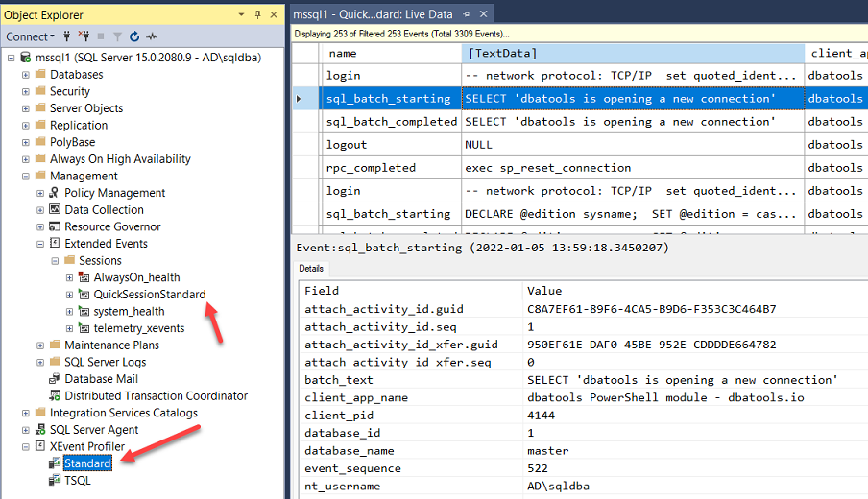Image resolution: width=868 pixels, height=499 pixels.
Task: Sort by the name column header
Action: [390, 54]
